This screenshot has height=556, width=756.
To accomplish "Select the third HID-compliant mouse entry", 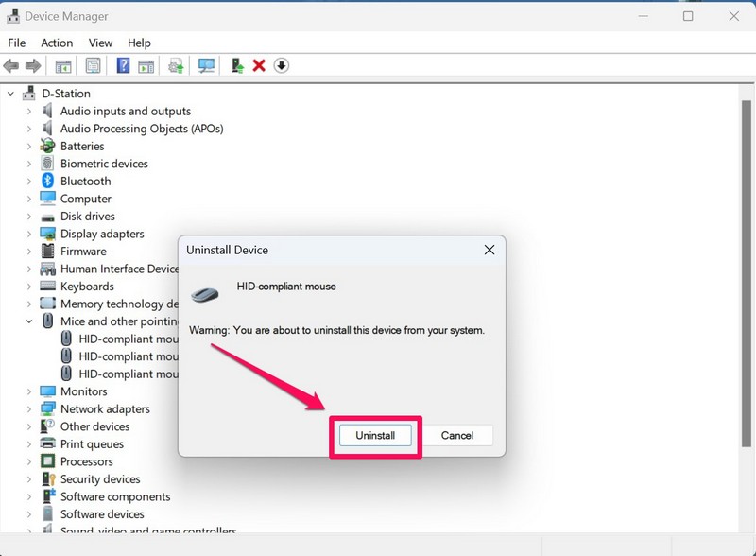I will pos(129,374).
